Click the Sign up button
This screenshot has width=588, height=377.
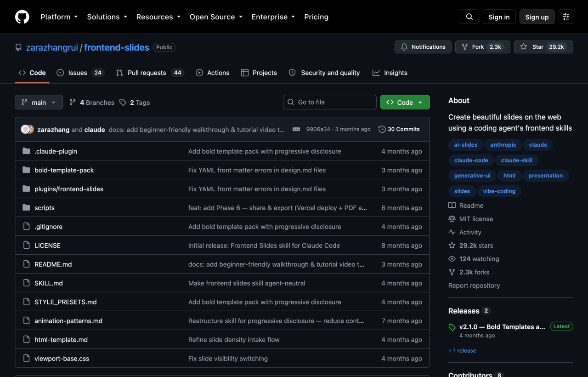[x=537, y=17]
